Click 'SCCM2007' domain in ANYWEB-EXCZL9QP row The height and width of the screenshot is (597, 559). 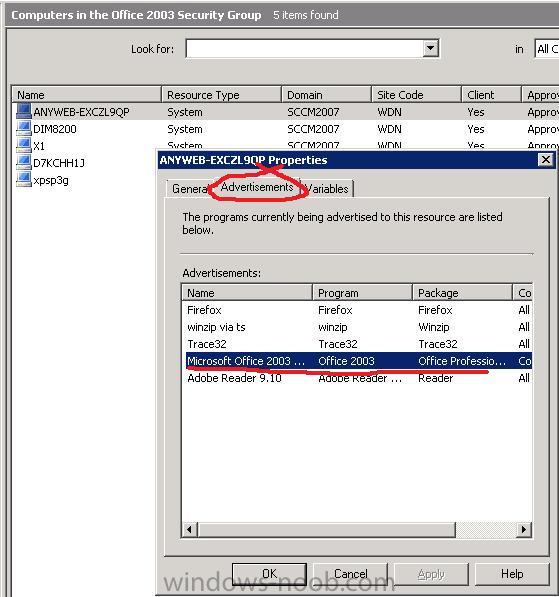coord(313,112)
